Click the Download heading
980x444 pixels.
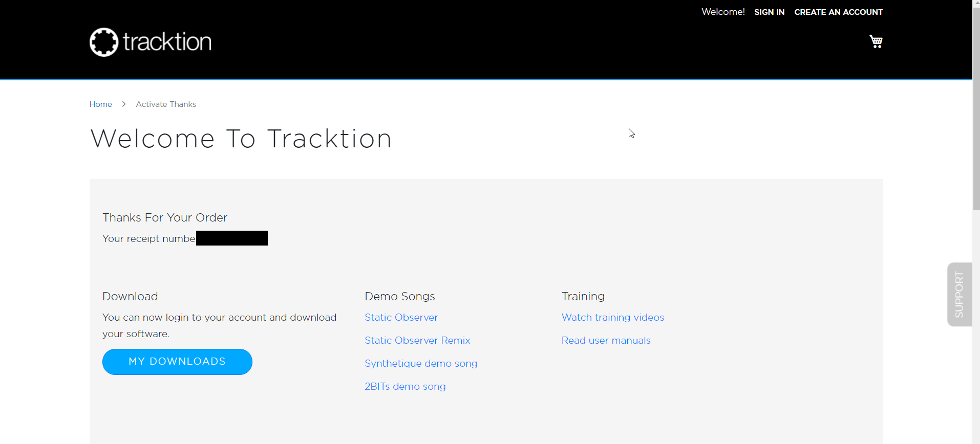[130, 296]
